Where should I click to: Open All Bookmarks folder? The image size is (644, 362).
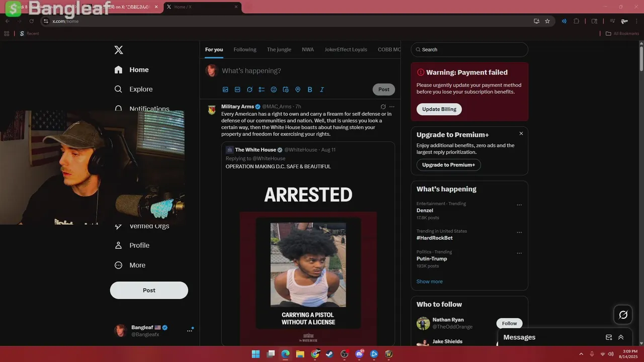tap(622, 34)
